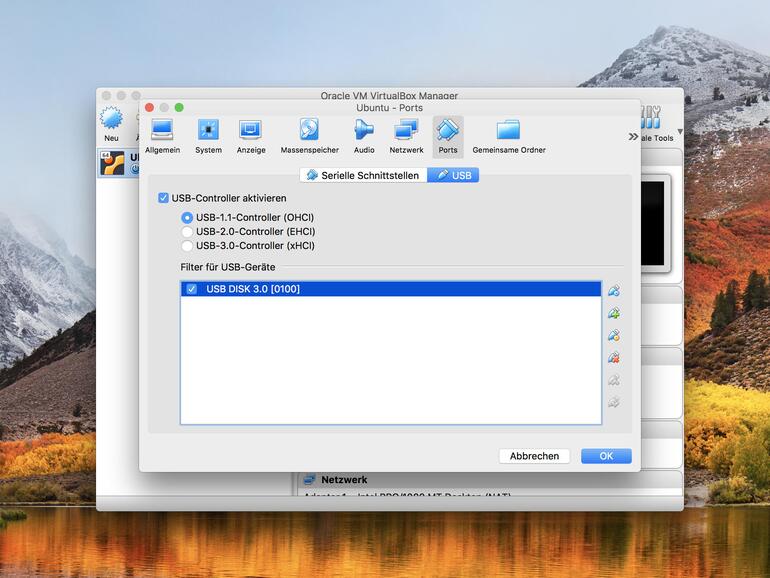The height and width of the screenshot is (578, 770).
Task: Choose USB-3.0-Controller (xHCI) option
Action: (x=187, y=245)
